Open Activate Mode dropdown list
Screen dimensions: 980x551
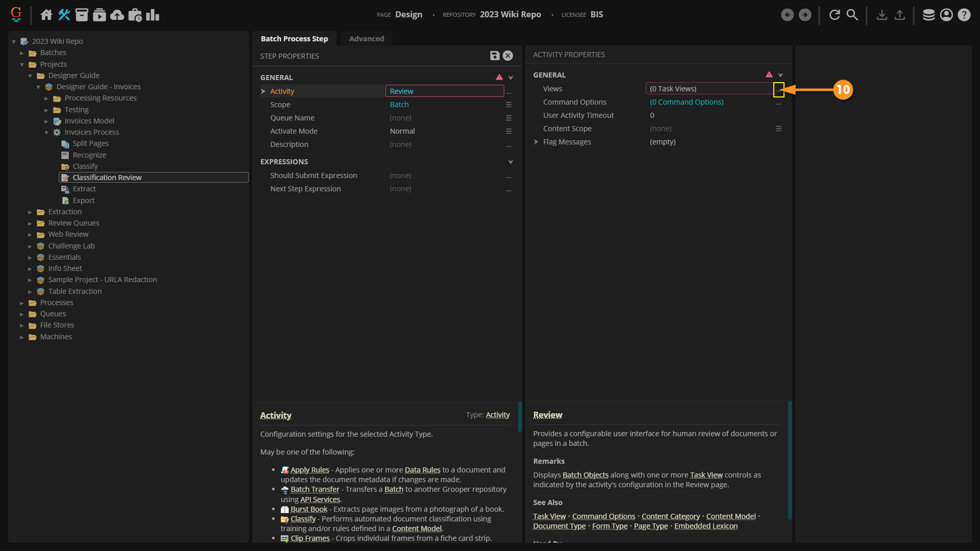pyautogui.click(x=508, y=131)
